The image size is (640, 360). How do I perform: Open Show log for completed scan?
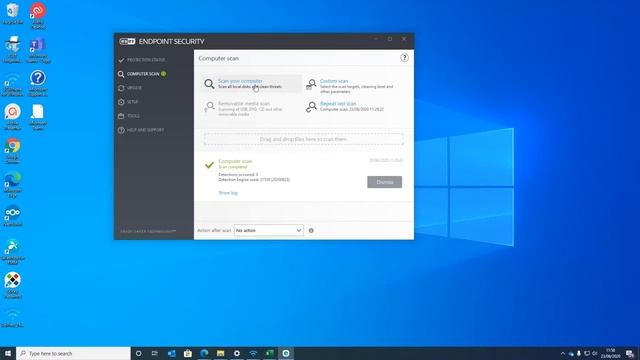pyautogui.click(x=228, y=193)
